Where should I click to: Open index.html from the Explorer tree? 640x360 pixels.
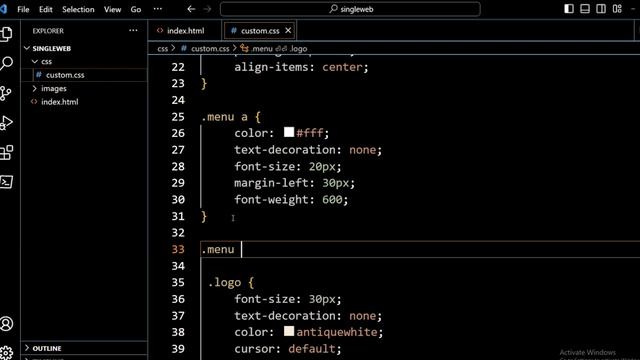coord(84,102)
